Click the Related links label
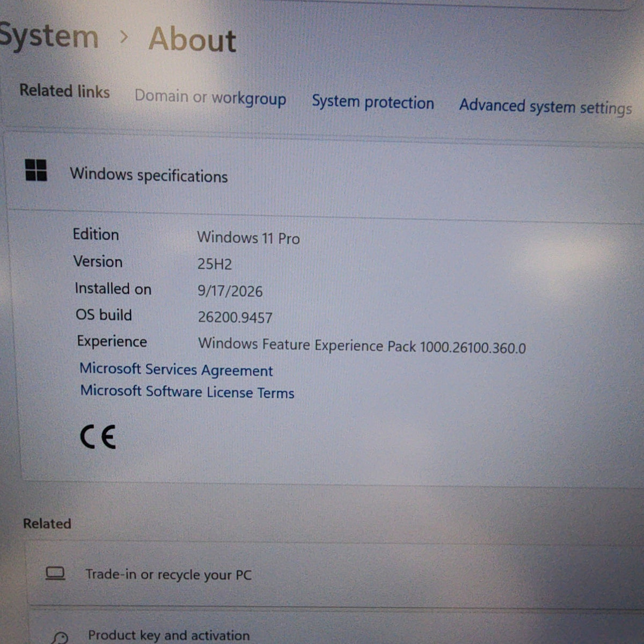Screen dimensions: 644x644 pos(64,91)
